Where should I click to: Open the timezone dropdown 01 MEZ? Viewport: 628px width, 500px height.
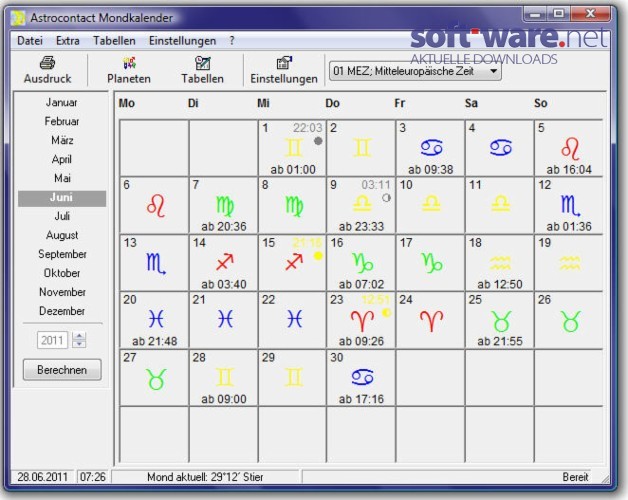(x=415, y=71)
